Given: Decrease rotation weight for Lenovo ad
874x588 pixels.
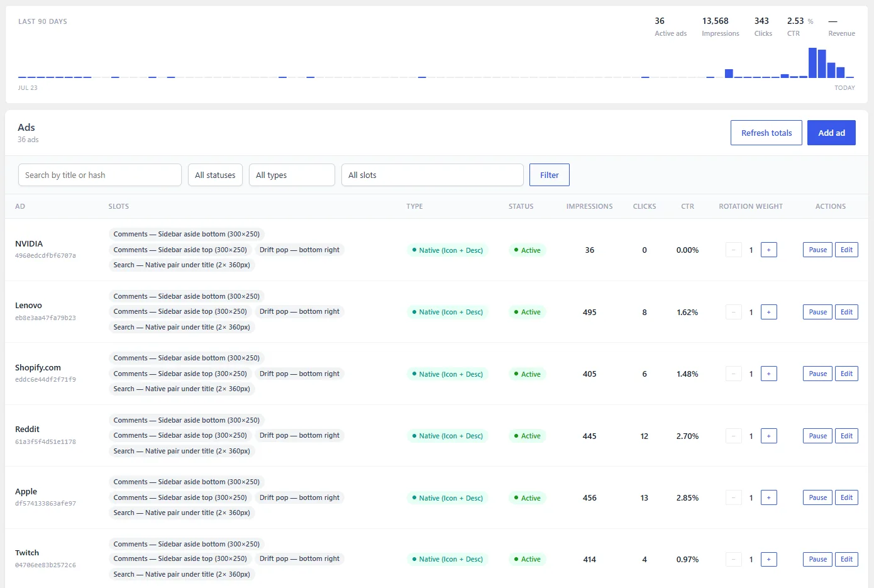Looking at the screenshot, I should (734, 312).
